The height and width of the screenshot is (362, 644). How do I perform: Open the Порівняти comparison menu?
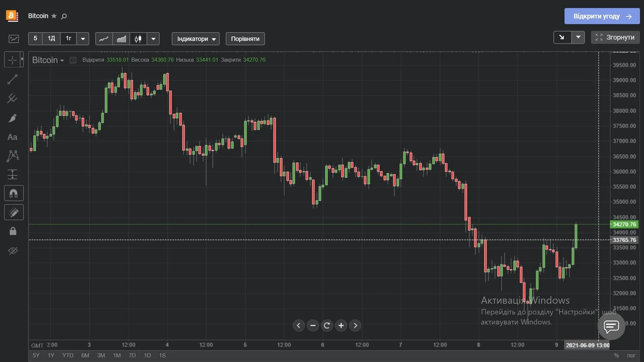pos(245,39)
